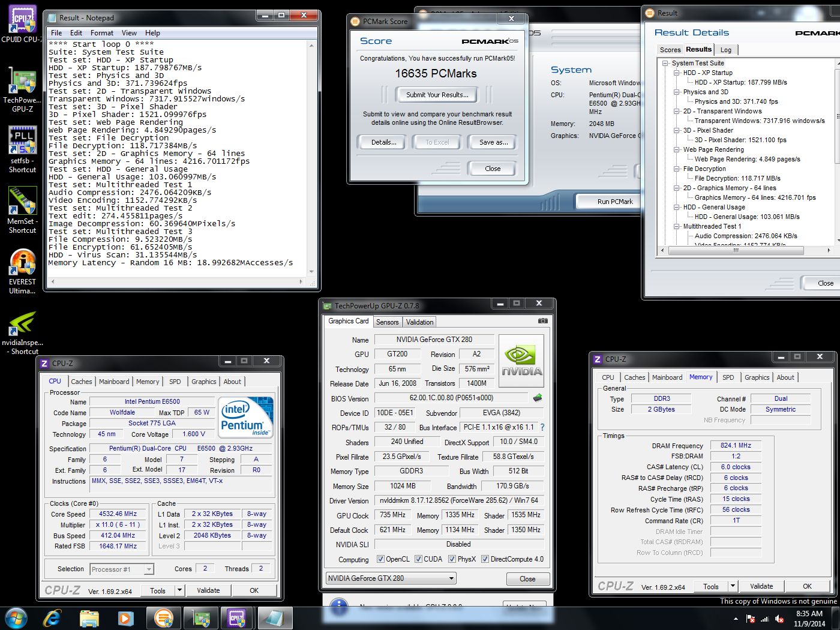
Task: Collapse the System Test Suite tree node
Action: tap(665, 63)
